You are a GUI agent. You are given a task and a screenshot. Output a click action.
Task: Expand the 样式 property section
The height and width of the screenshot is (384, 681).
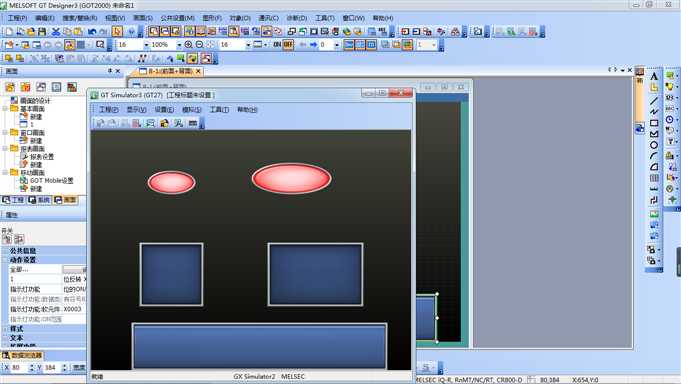(5, 329)
